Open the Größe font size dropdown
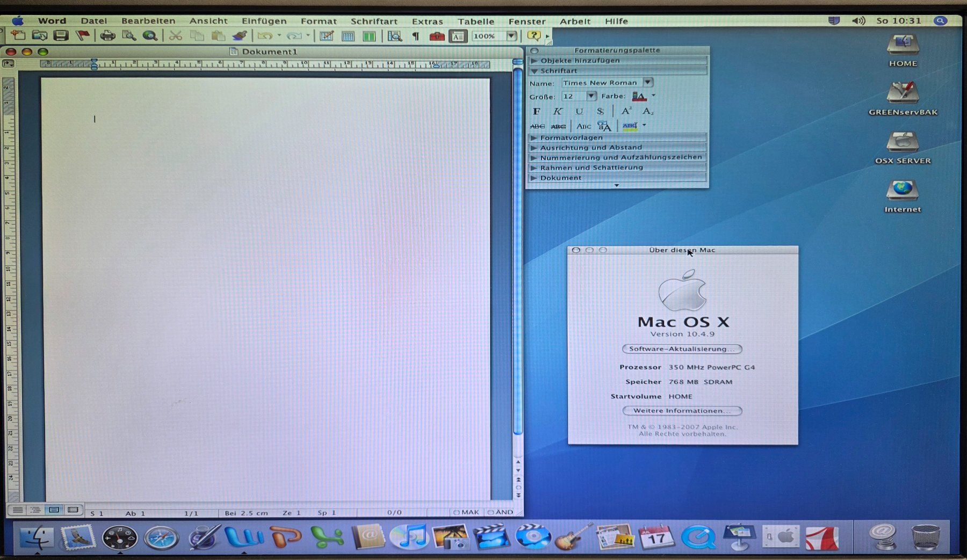Image resolution: width=967 pixels, height=560 pixels. [591, 96]
